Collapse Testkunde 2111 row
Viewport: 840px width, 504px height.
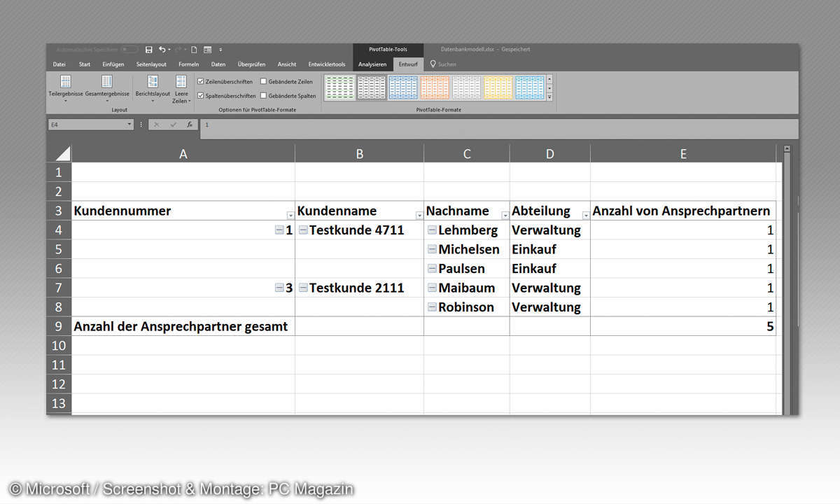(x=303, y=288)
